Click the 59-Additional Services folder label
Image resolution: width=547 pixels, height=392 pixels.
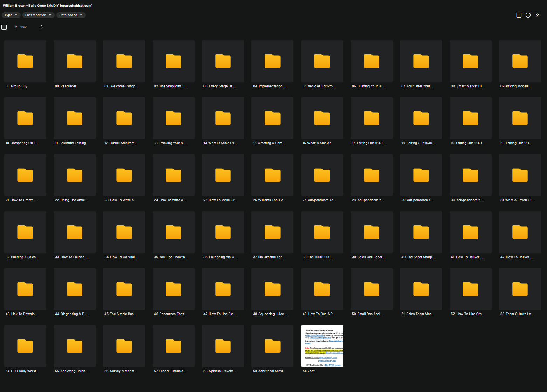coord(269,371)
